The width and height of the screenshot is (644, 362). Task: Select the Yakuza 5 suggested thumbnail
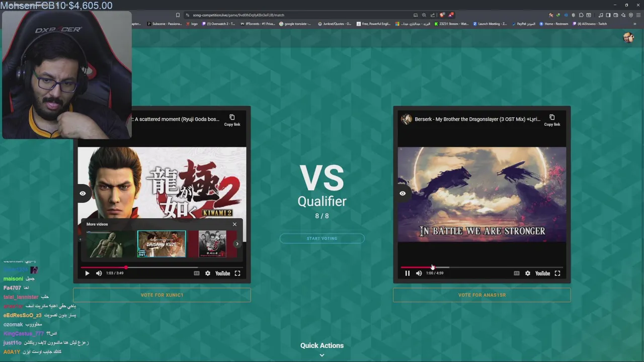click(213, 244)
